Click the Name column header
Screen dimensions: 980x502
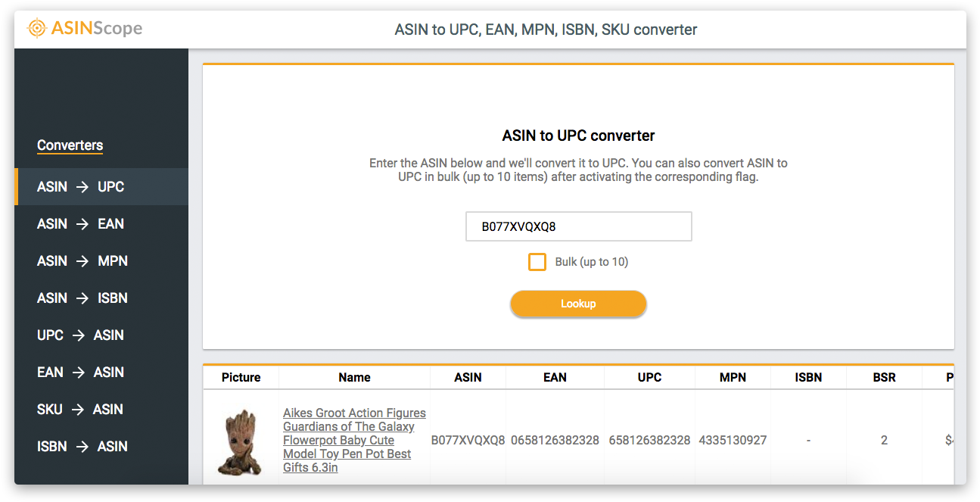coord(354,376)
